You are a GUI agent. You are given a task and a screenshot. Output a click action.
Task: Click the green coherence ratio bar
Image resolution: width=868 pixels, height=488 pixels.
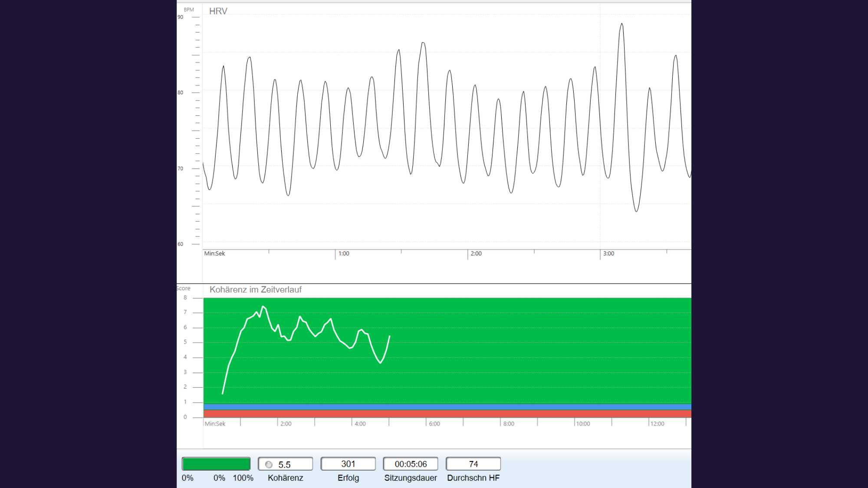pos(216,464)
